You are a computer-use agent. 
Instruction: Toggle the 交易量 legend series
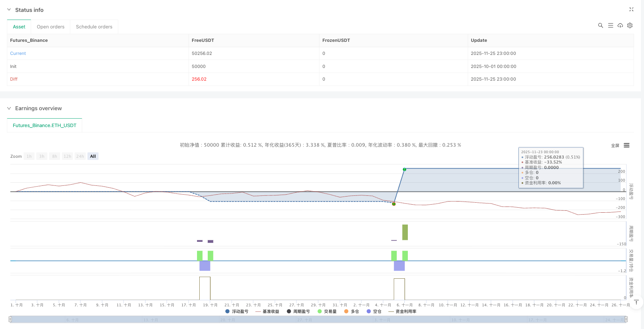(x=327, y=311)
